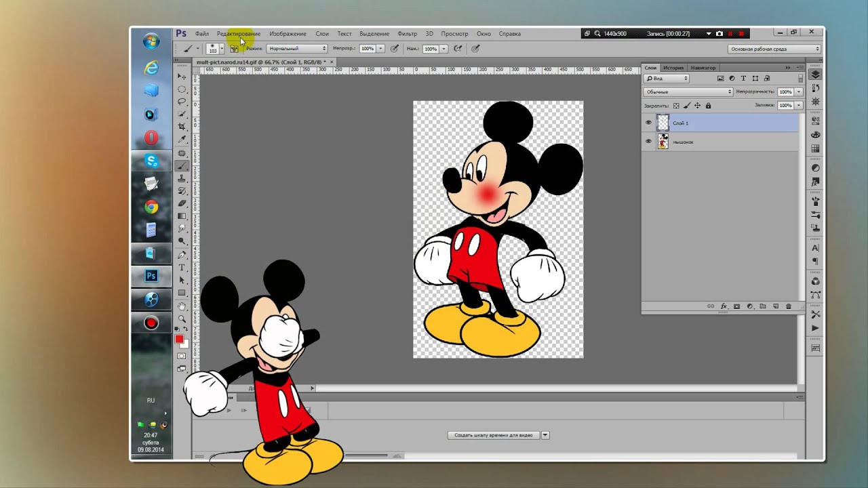Hide the Слой 1 layer
The image size is (868, 488).
[648, 123]
